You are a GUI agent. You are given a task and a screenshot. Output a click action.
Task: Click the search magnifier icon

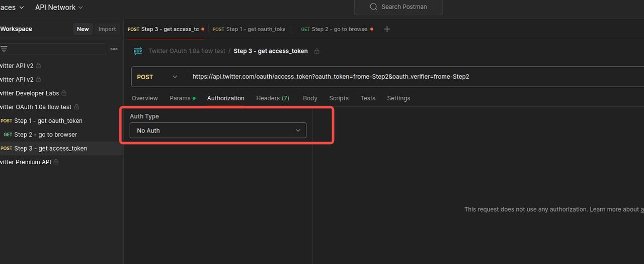pyautogui.click(x=373, y=7)
